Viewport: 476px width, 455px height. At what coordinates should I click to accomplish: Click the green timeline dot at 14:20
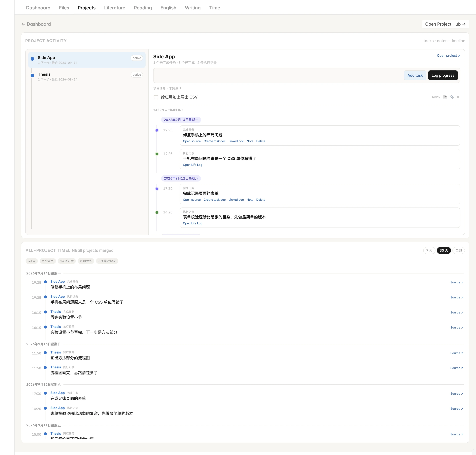coord(157,212)
